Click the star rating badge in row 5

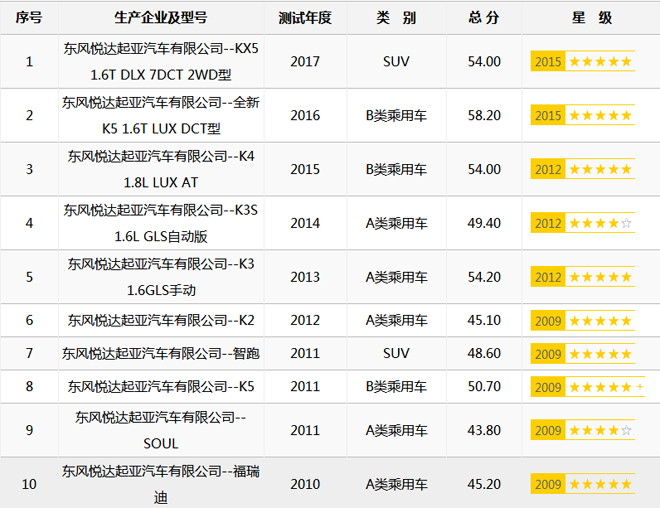[x=583, y=277]
